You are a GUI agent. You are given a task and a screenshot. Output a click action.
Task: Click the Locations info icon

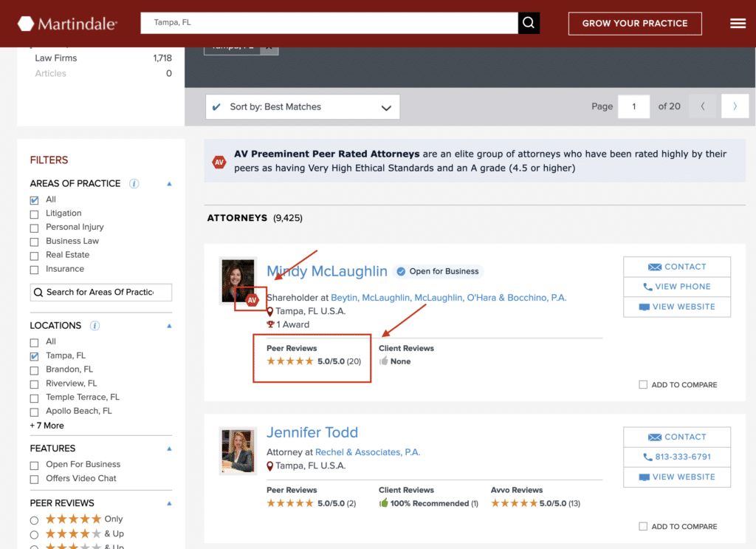(94, 325)
